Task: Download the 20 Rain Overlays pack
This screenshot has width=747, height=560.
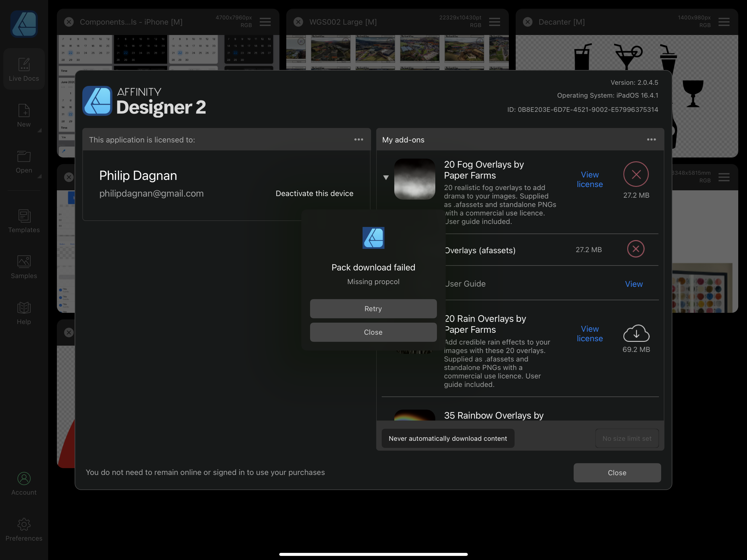Action: click(636, 333)
